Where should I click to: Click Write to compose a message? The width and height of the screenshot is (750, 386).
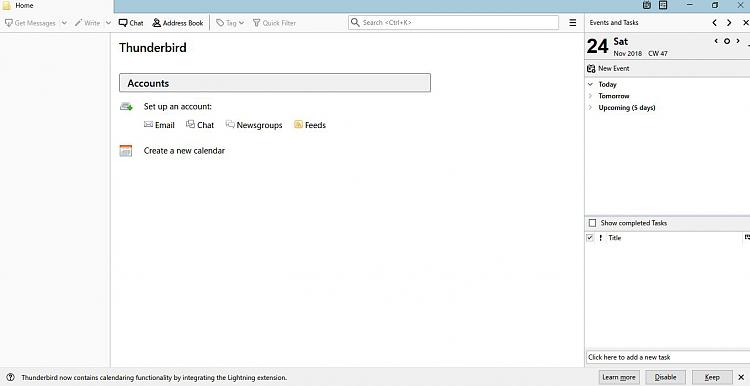[x=88, y=23]
